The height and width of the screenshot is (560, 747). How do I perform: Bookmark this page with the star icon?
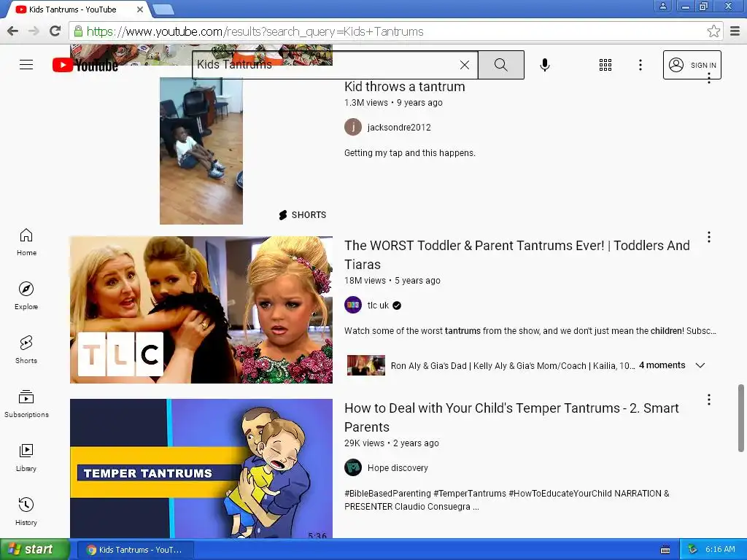pos(713,31)
